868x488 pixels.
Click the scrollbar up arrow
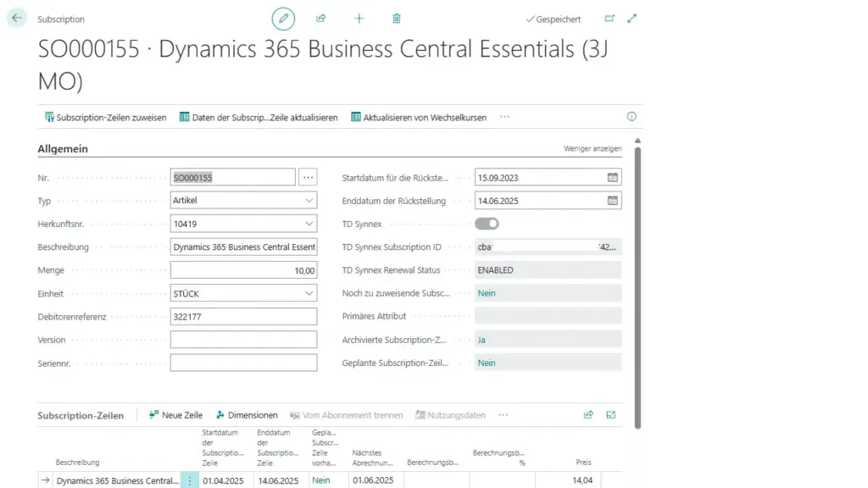[x=637, y=141]
